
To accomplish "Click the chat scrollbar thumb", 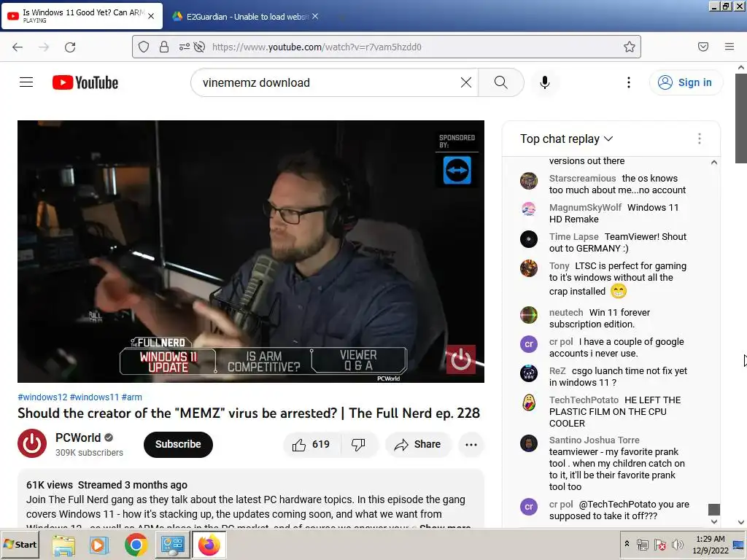I will tap(713, 509).
